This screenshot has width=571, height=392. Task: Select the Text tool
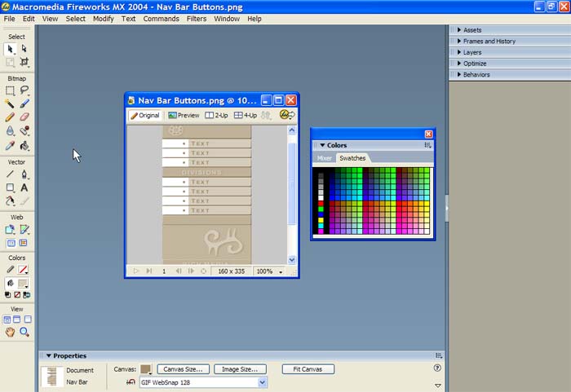coord(24,187)
